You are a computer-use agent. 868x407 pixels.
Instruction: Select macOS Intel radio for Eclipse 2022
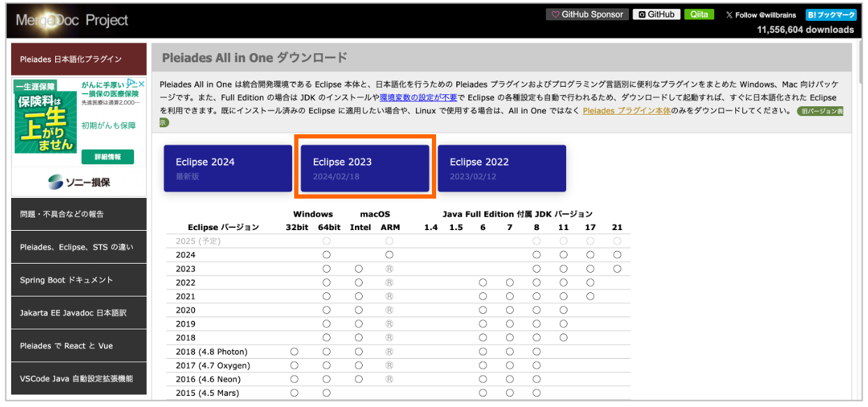click(x=360, y=282)
